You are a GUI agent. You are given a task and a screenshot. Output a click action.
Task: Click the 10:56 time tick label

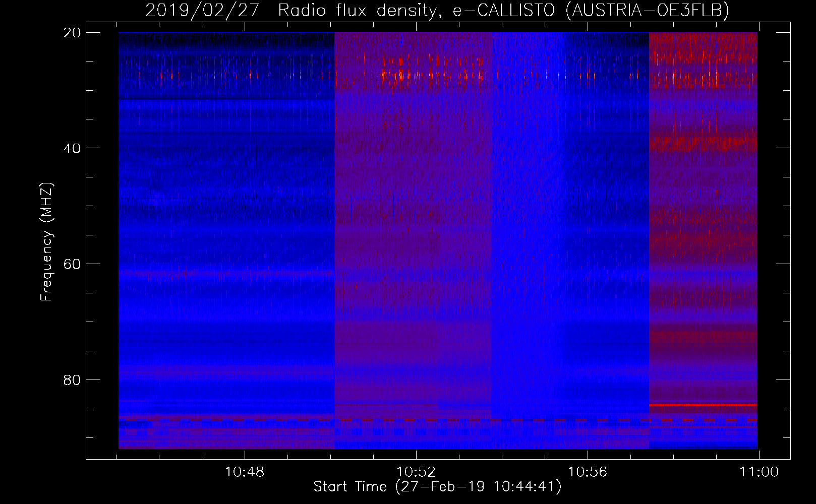pyautogui.click(x=588, y=472)
